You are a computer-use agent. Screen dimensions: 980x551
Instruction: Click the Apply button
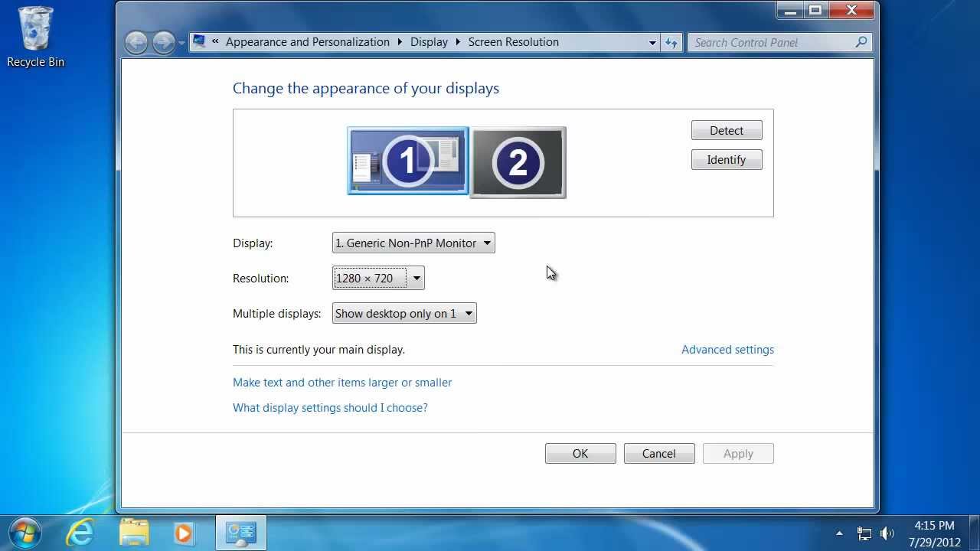(738, 453)
